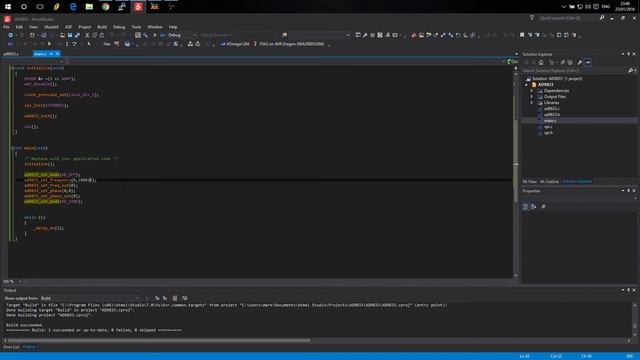Screen dimensions: 640x360
Task: Click the green Continue debugging arrow
Action: coord(49,44)
